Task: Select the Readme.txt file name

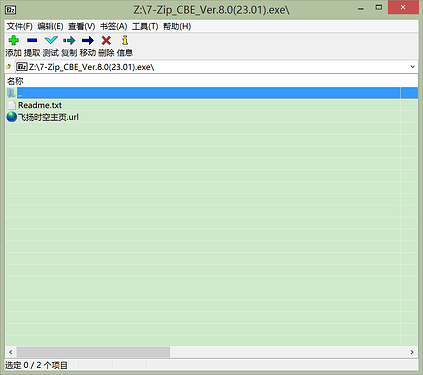Action: [x=40, y=105]
